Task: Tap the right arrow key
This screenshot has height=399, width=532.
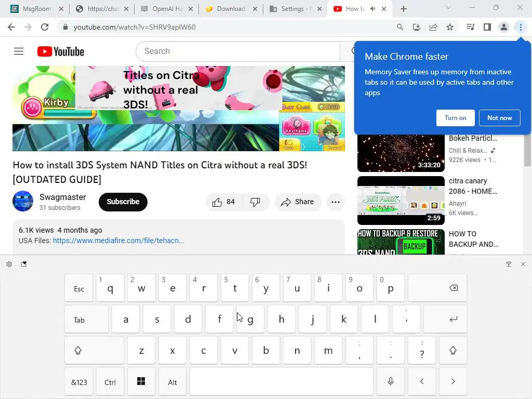Action: click(453, 382)
